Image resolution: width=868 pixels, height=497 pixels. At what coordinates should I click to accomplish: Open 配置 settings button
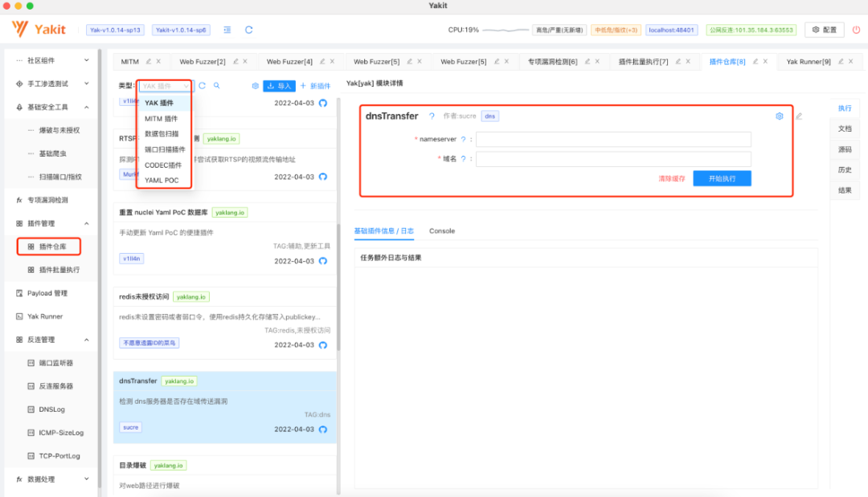(x=825, y=30)
